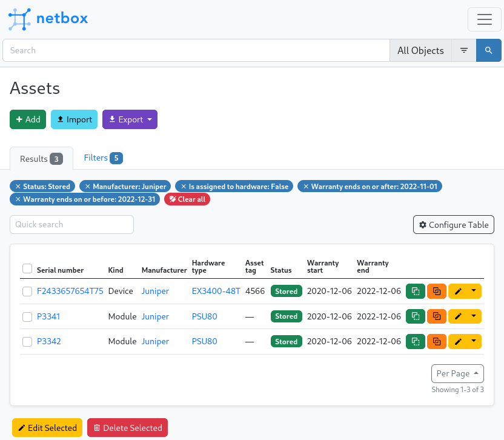Edit asset P3342 with pencil icon
Screen dimensions: 504x440
pyautogui.click(x=458, y=341)
